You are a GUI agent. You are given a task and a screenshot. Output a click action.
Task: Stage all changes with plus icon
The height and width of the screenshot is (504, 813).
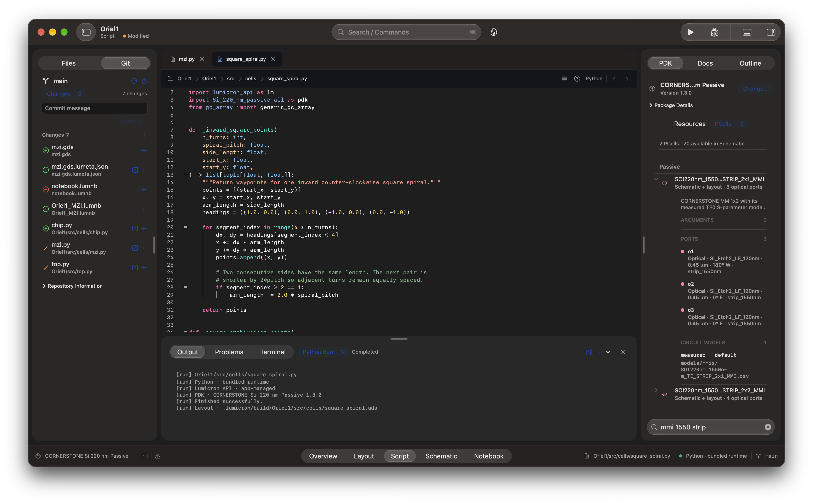coord(144,135)
